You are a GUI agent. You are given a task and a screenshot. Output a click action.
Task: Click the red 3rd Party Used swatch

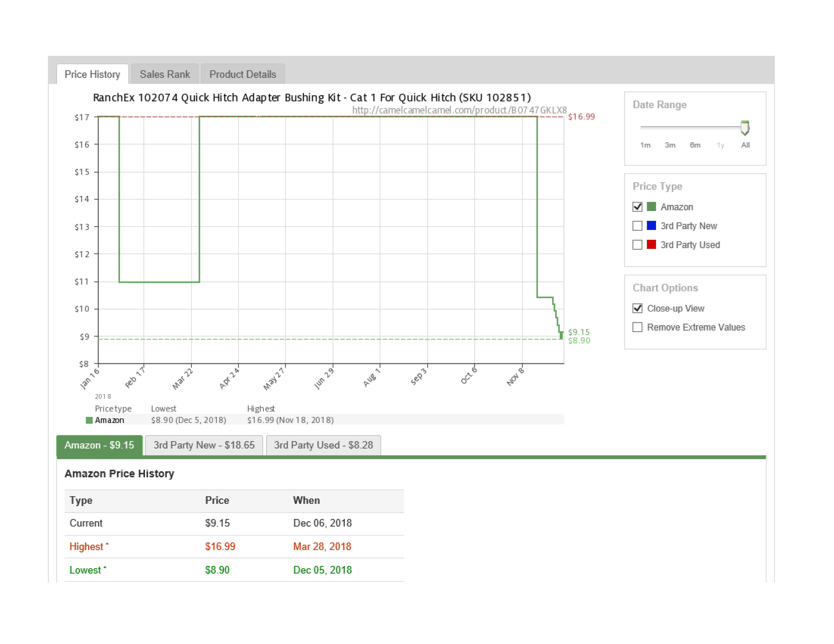point(651,245)
